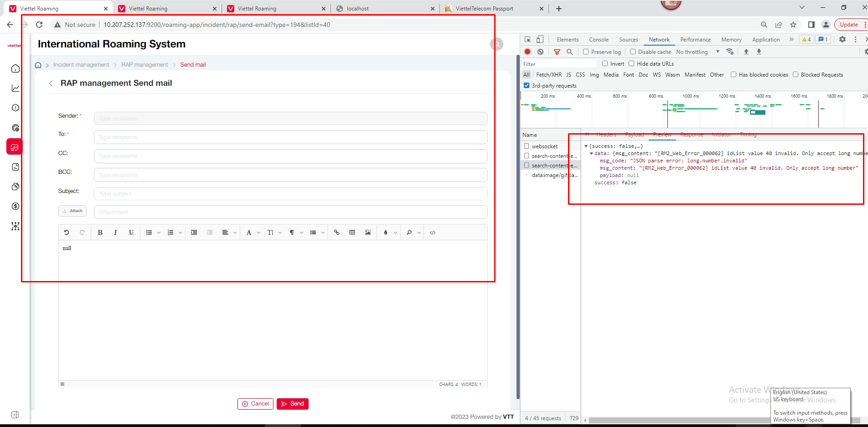Toggle the Disable cache checkbox

pos(633,52)
